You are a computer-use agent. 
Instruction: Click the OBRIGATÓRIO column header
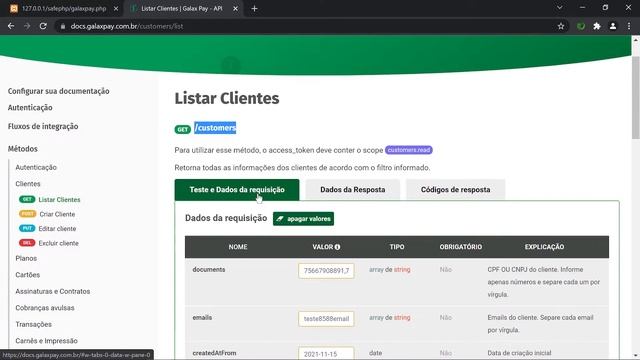pyautogui.click(x=461, y=247)
